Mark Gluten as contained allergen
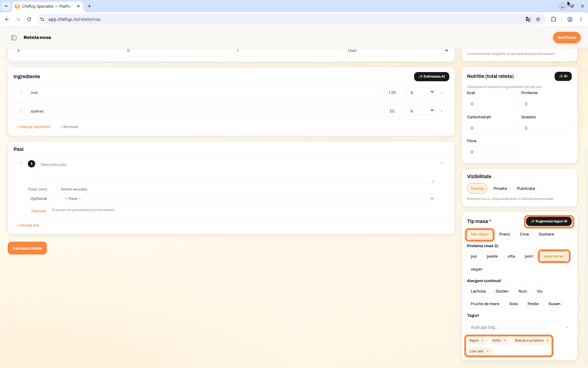The image size is (588, 368). (x=502, y=291)
